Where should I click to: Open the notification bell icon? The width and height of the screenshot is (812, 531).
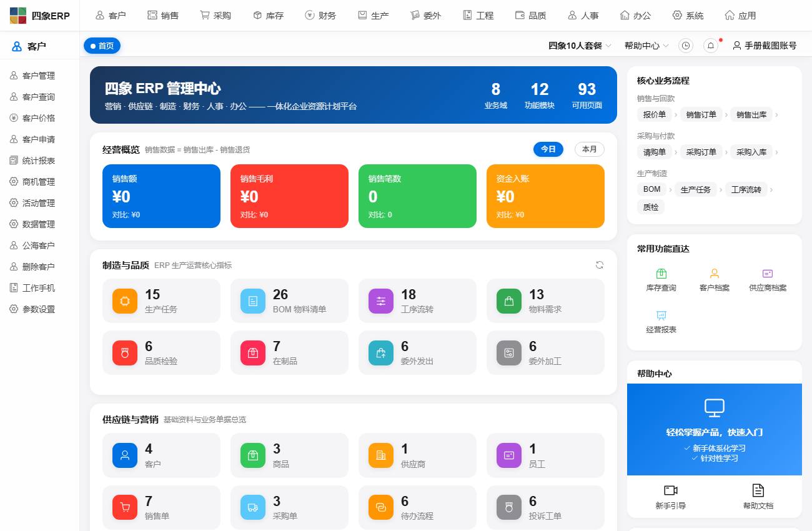tap(711, 46)
